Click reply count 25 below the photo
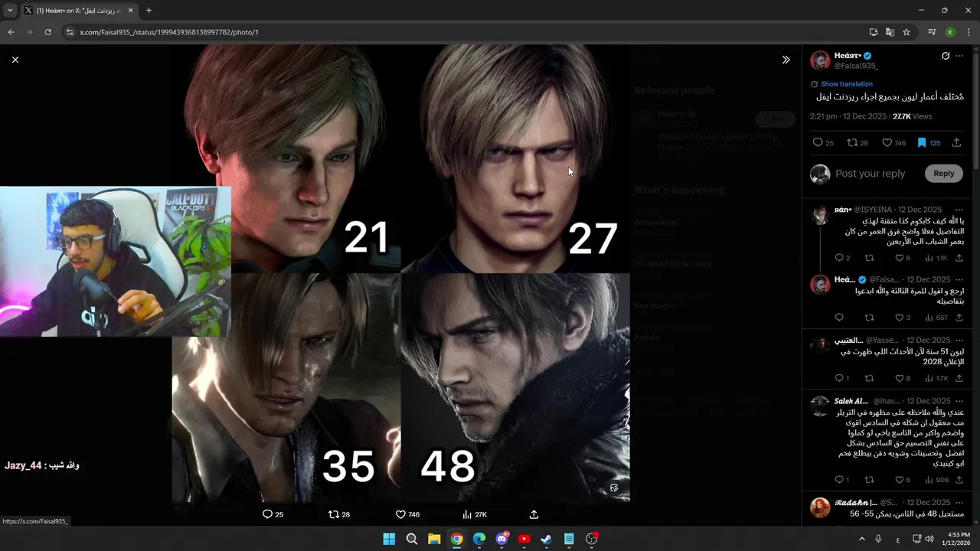The image size is (980, 551). point(273,514)
